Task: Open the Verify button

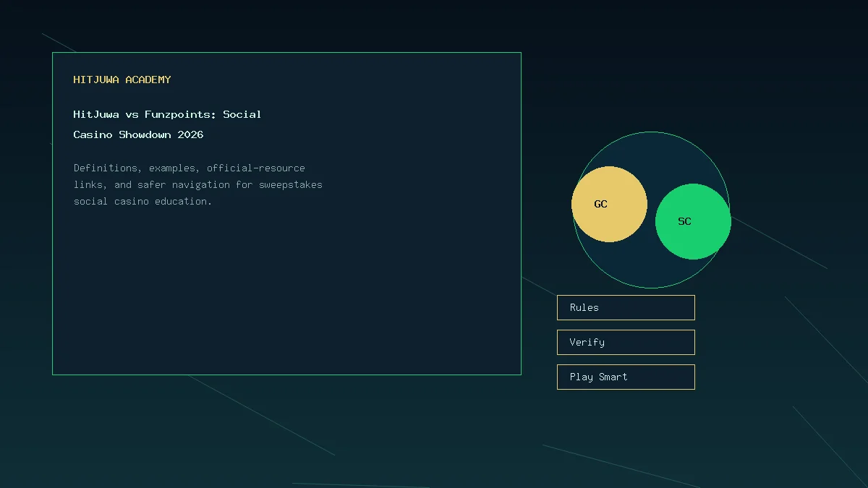Action: click(x=626, y=342)
